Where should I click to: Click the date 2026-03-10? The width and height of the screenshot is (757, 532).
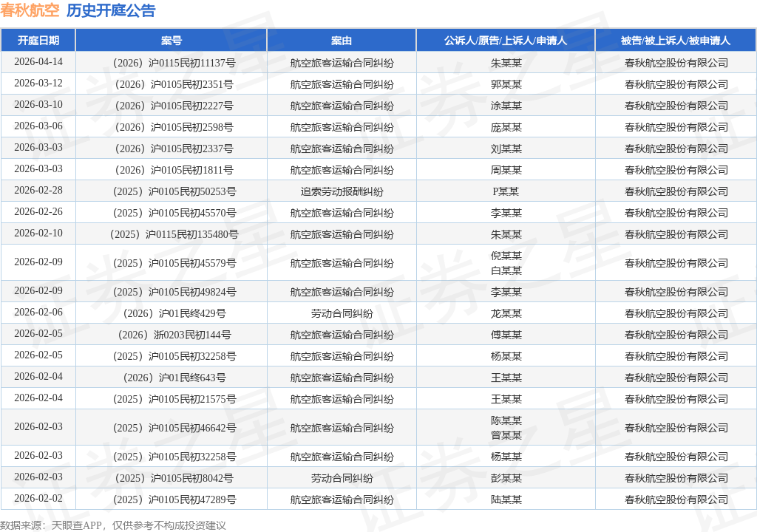pos(38,105)
